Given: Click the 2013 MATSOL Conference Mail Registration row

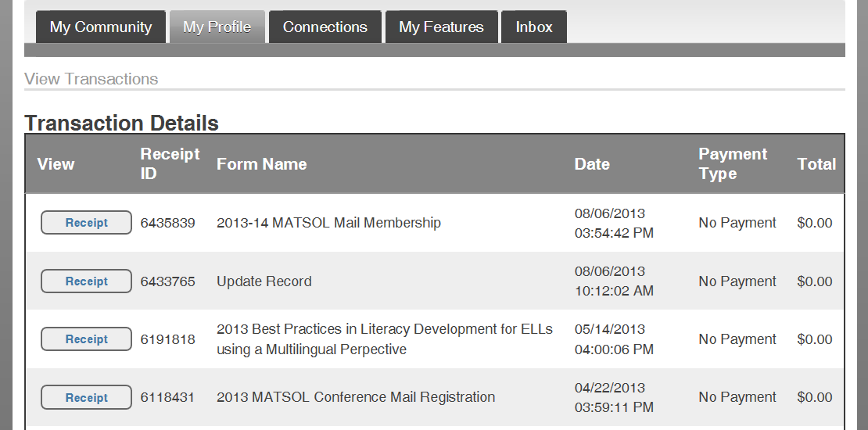Looking at the screenshot, I should [435, 397].
